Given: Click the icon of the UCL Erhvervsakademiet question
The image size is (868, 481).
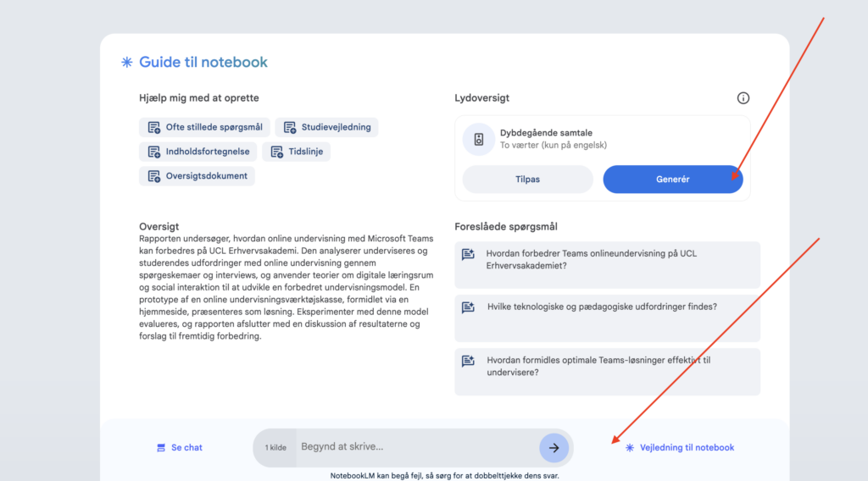Looking at the screenshot, I should coord(468,254).
